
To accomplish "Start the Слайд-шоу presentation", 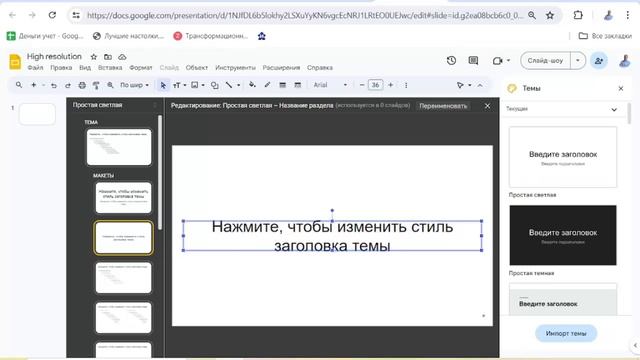I will [x=545, y=60].
